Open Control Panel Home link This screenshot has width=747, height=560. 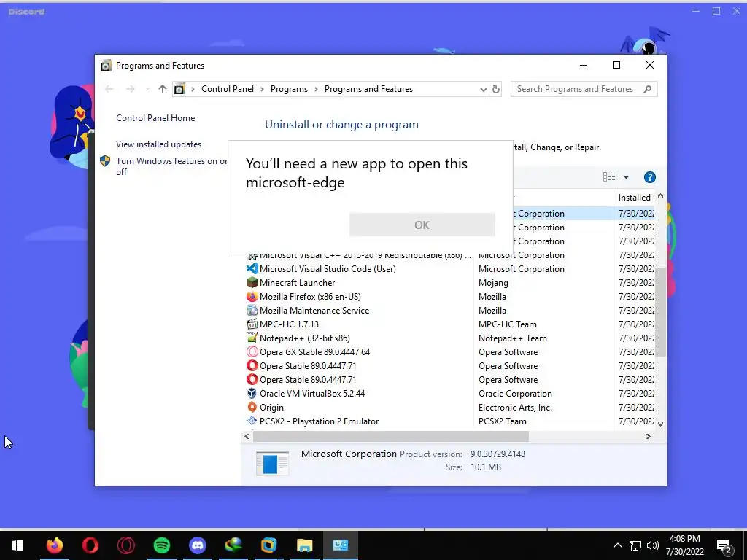point(155,118)
